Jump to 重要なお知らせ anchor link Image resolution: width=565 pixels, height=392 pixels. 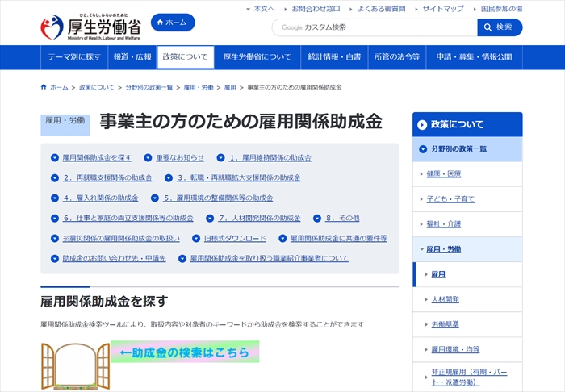pos(180,157)
